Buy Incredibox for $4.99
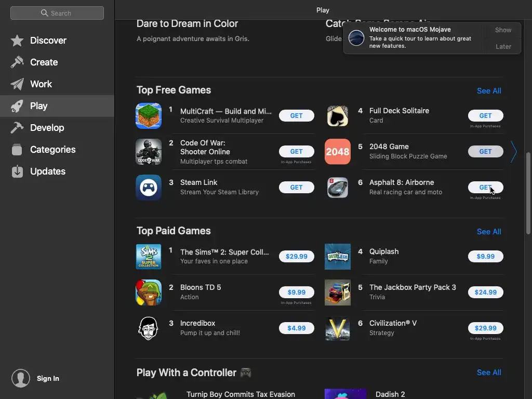Viewport: 532px width, 399px height. [296, 328]
